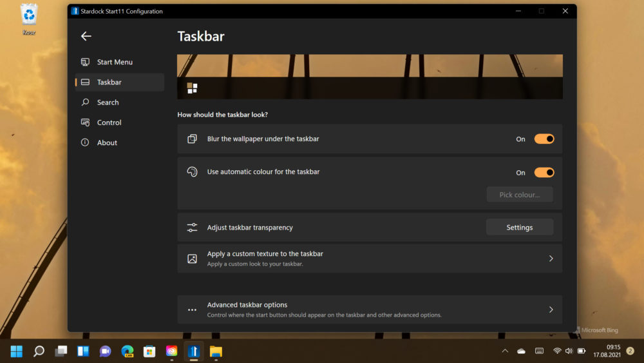Turn off blur wallpaper under taskbar
The image size is (644, 363).
pyautogui.click(x=544, y=139)
